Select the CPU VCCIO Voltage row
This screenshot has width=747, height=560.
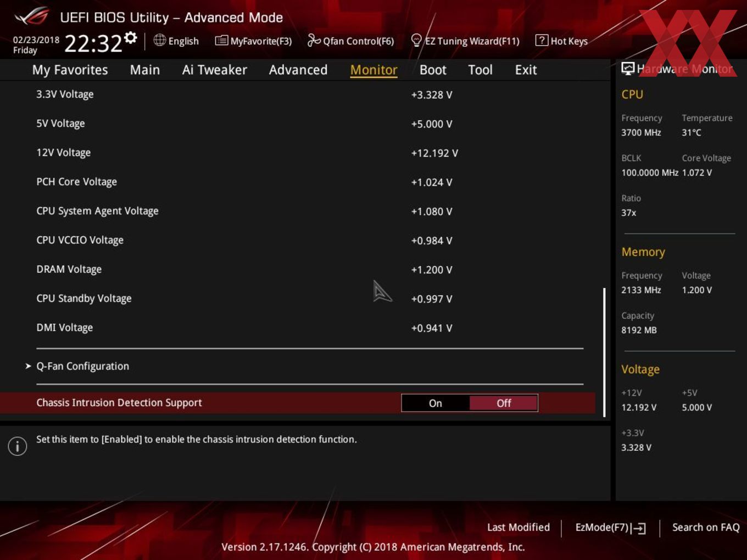304,240
